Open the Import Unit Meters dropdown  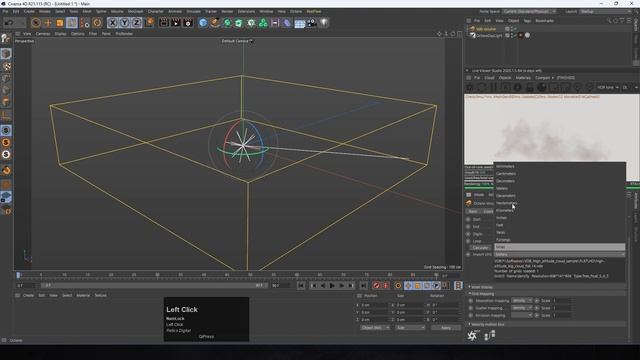click(559, 254)
